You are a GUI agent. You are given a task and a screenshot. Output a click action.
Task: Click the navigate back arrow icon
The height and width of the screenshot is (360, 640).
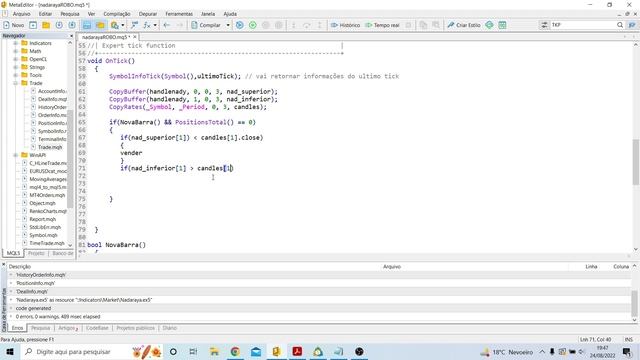[x=167, y=25]
